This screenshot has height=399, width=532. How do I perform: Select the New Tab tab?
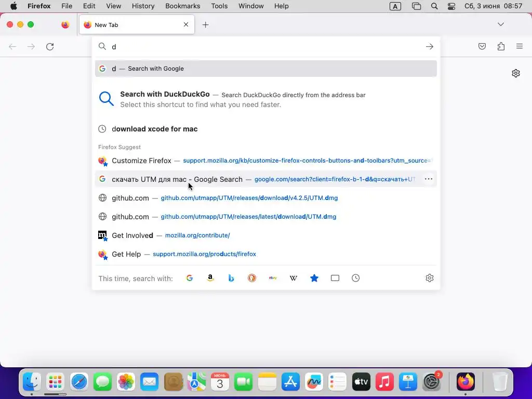(x=137, y=25)
